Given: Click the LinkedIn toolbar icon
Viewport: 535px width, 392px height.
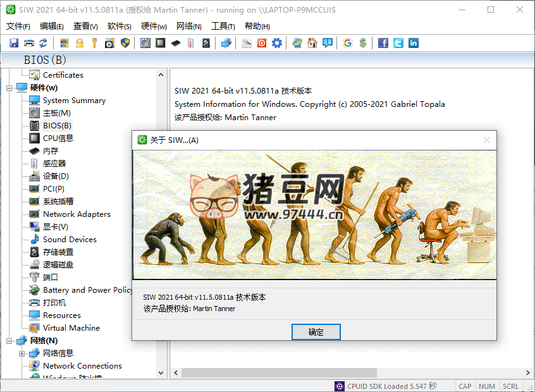Looking at the screenshot, I should click(x=413, y=43).
